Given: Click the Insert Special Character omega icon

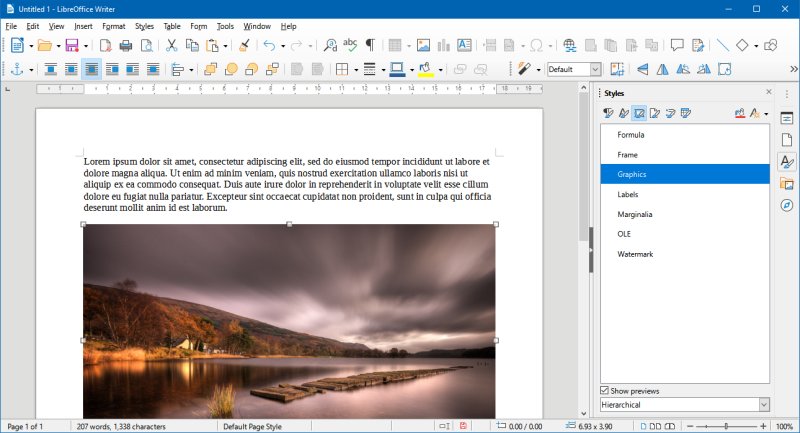Looking at the screenshot, I should point(537,45).
